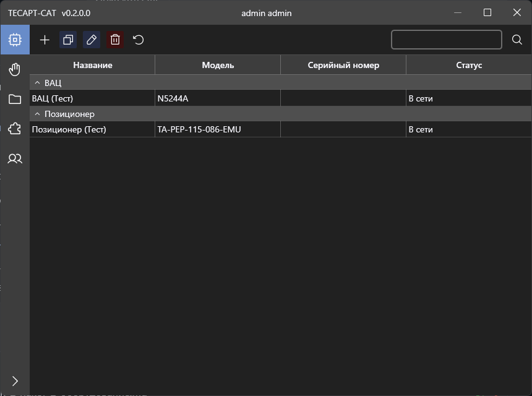This screenshot has width=532, height=396.
Task: Sort by the Статус column header
Action: pyautogui.click(x=469, y=65)
